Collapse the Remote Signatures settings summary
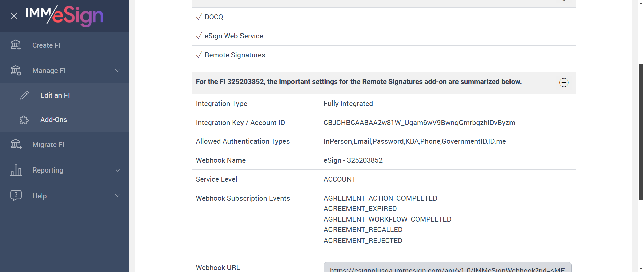 click(x=564, y=83)
